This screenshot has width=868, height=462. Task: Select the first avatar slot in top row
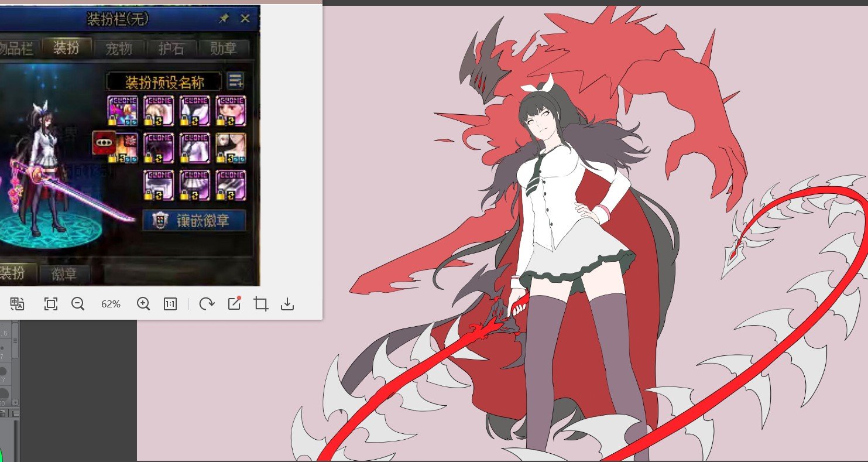coord(123,111)
